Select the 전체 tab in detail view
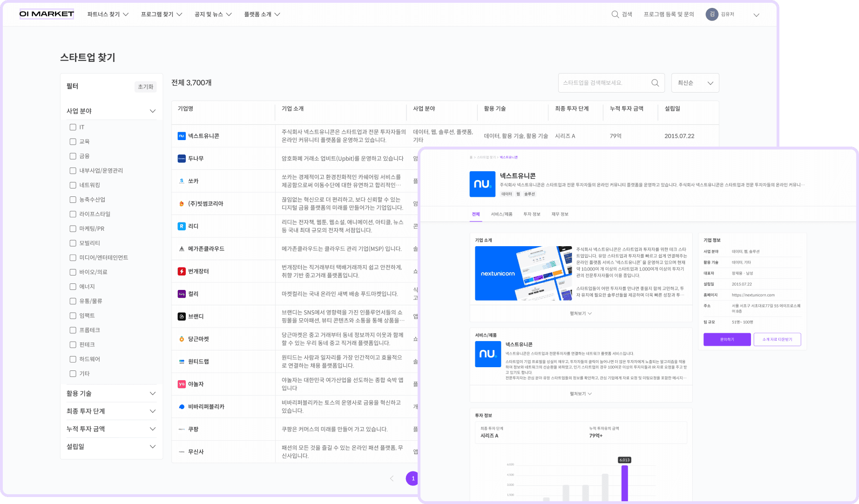The image size is (859, 504). (x=475, y=214)
